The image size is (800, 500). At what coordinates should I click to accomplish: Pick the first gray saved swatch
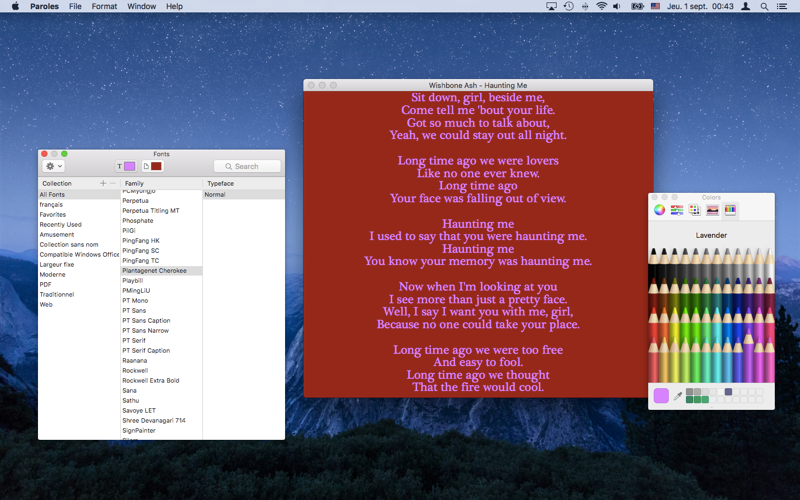click(690, 392)
